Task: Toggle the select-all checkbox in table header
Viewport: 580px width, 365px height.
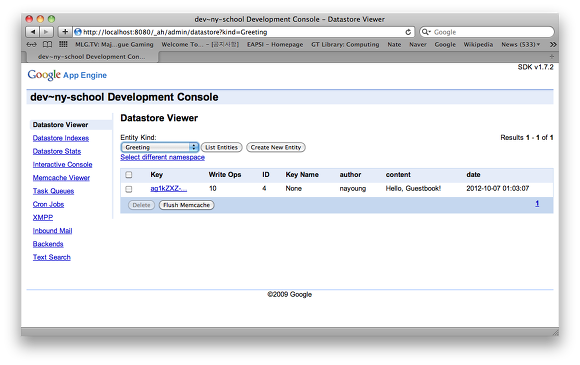Action: coord(129,175)
